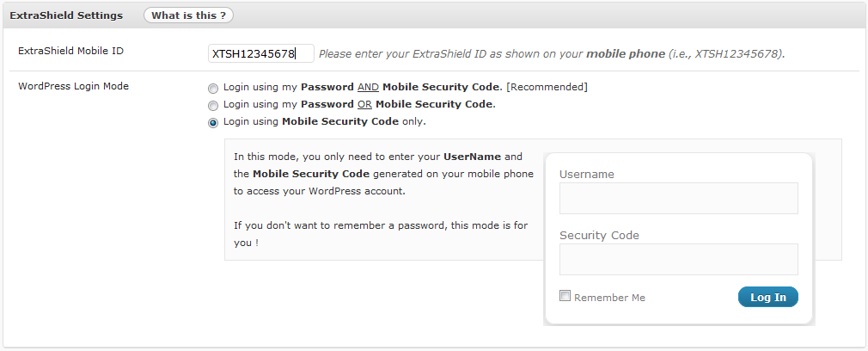Focus the ExtraShield Mobile ID text field
Viewport: 868px width, 351px height.
[261, 54]
